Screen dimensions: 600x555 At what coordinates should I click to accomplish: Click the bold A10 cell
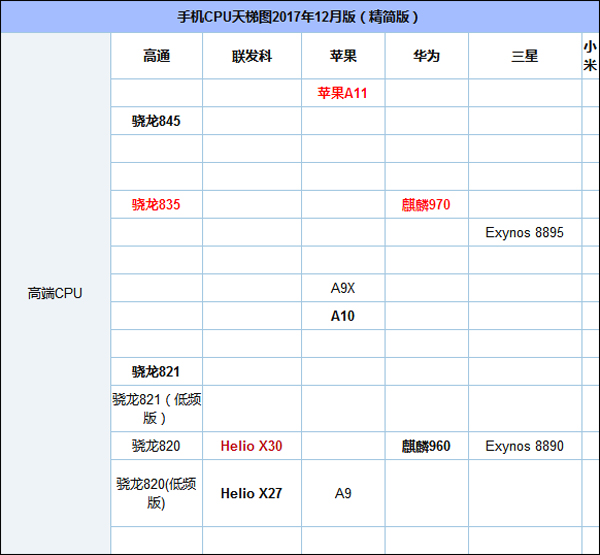(x=343, y=316)
